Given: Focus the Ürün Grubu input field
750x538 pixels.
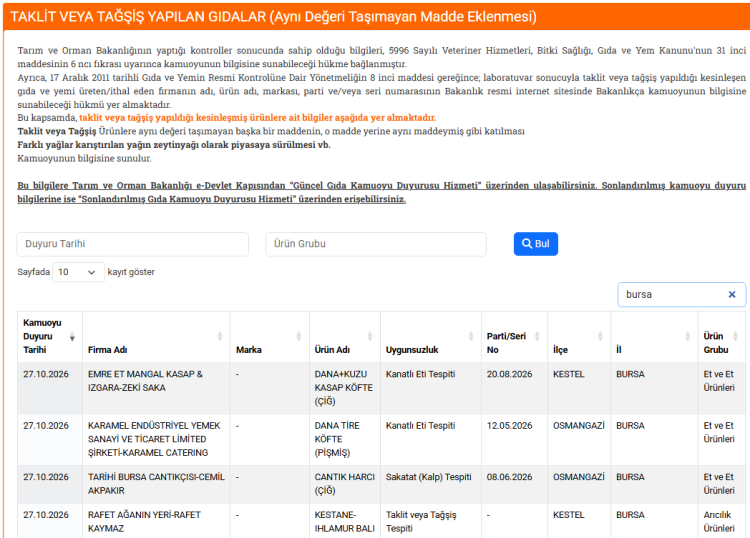Looking at the screenshot, I should 375,244.
